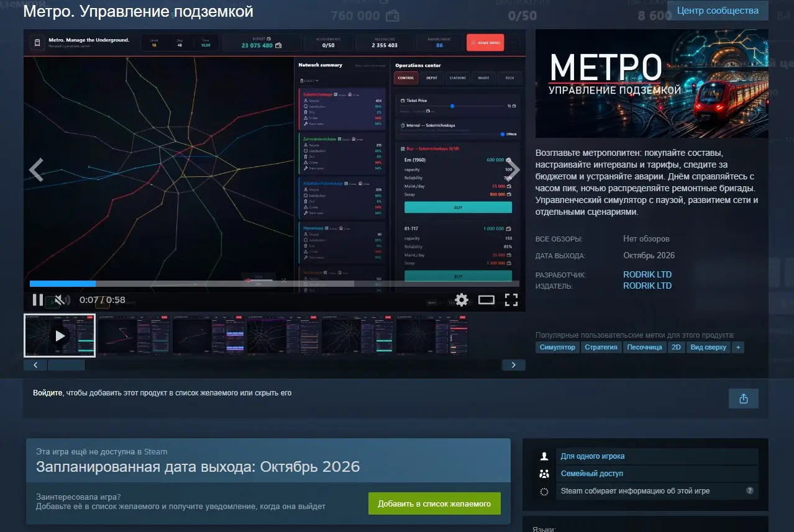Select the Симулятор tag
The image size is (794, 532).
coord(557,347)
